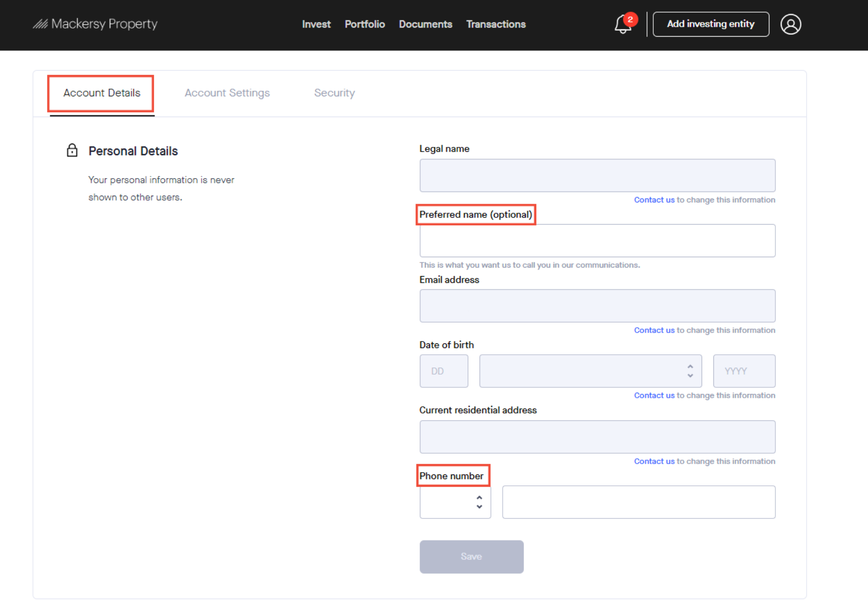Click the Preferred name input field
Image resolution: width=868 pixels, height=611 pixels.
click(597, 240)
